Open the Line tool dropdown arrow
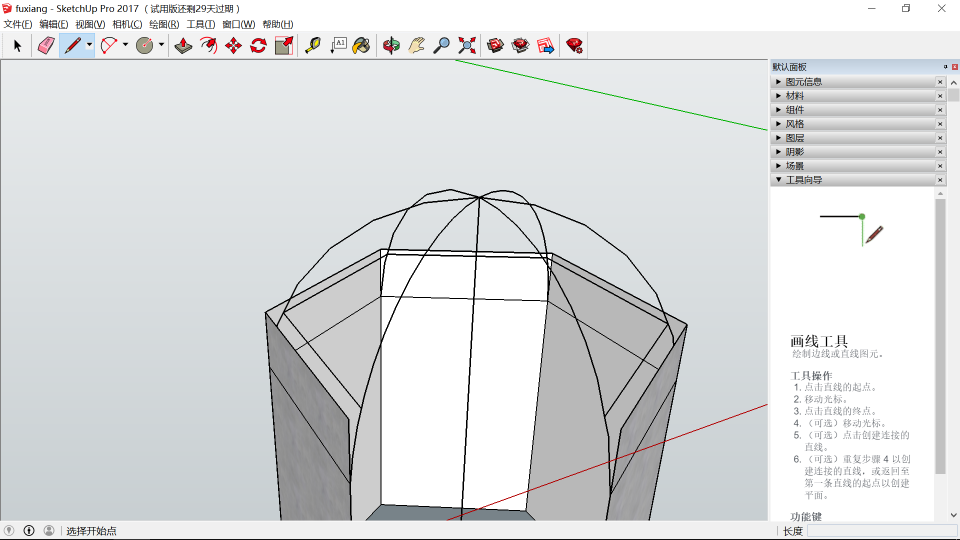The image size is (960, 540). click(x=89, y=45)
